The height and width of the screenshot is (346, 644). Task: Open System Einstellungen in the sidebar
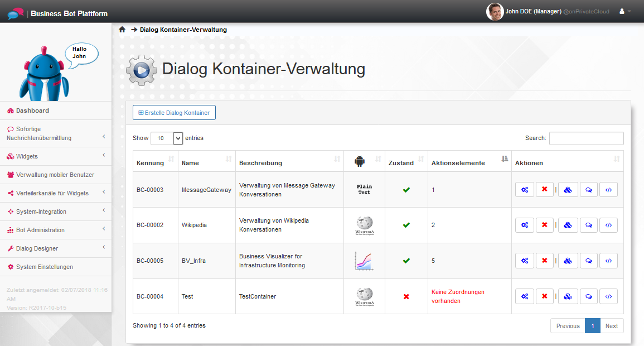click(44, 267)
